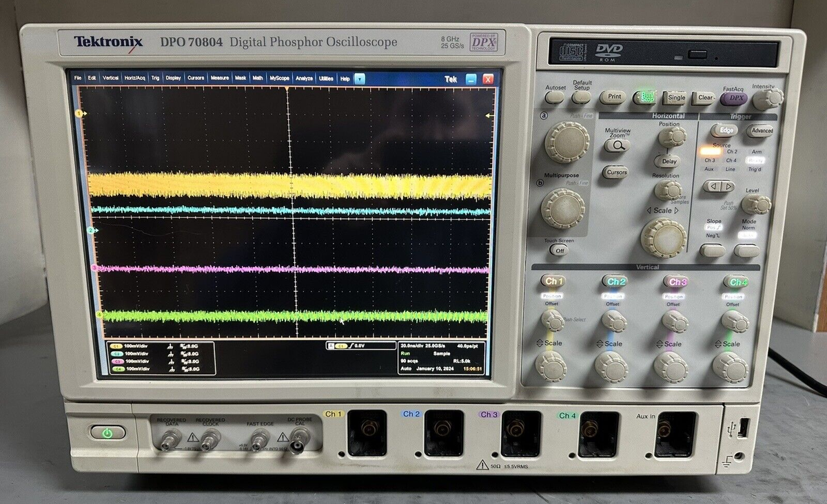Viewport: 827px width, 504px height.
Task: Turn off the Touch Screen button
Action: tap(559, 251)
